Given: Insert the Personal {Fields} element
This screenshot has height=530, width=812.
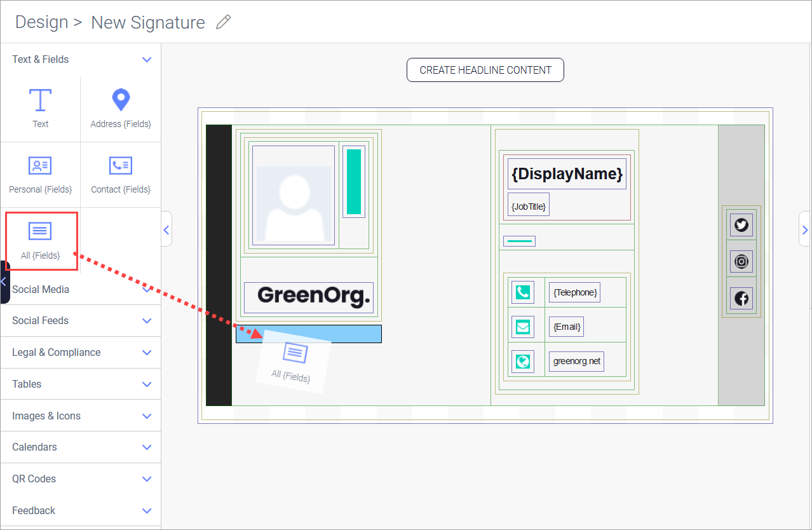Looking at the screenshot, I should coord(40,173).
